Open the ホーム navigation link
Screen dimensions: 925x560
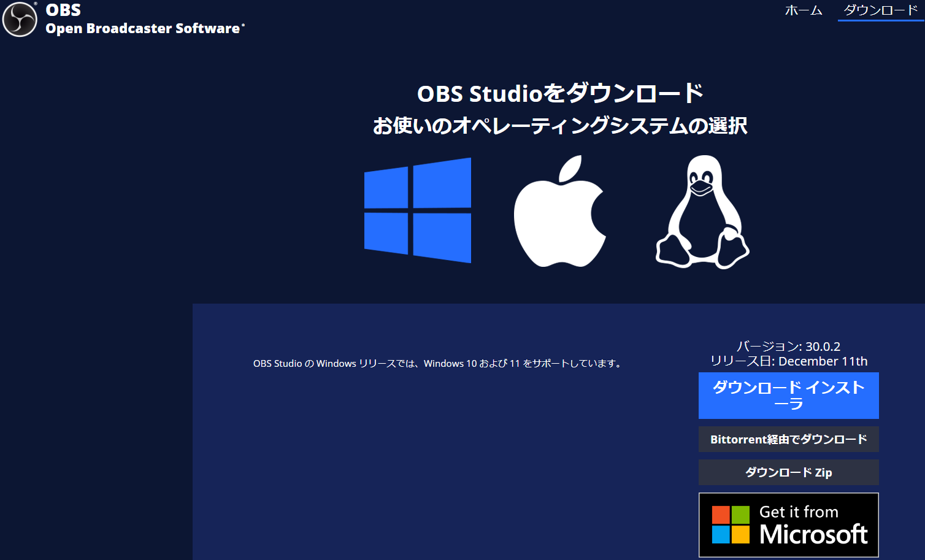(804, 10)
